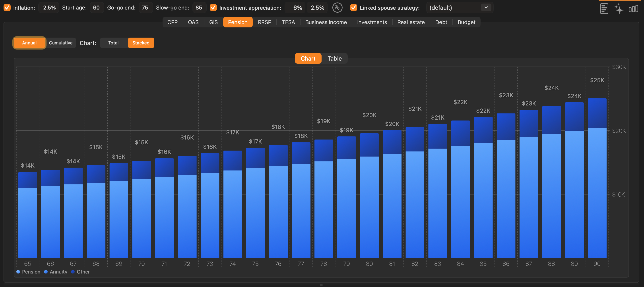Click the bar for age 90
The height and width of the screenshot is (287, 644).
coord(597,178)
